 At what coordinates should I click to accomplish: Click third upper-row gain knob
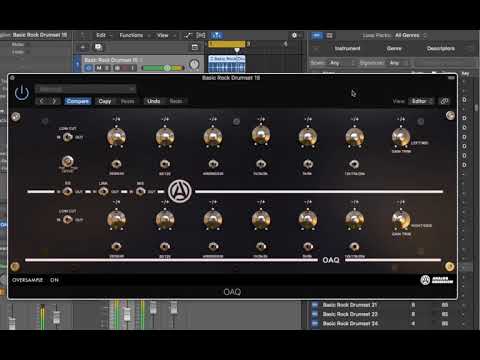(x=213, y=136)
